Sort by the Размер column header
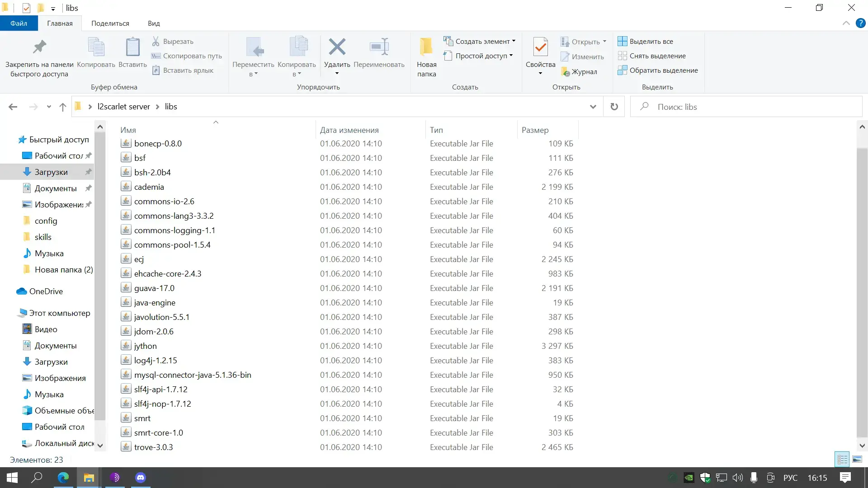868x488 pixels. (x=547, y=130)
